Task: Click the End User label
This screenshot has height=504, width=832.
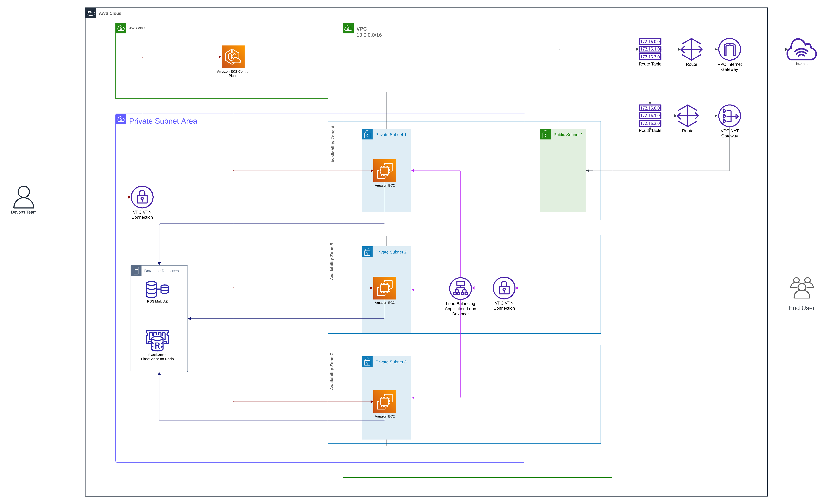Action: pos(802,308)
